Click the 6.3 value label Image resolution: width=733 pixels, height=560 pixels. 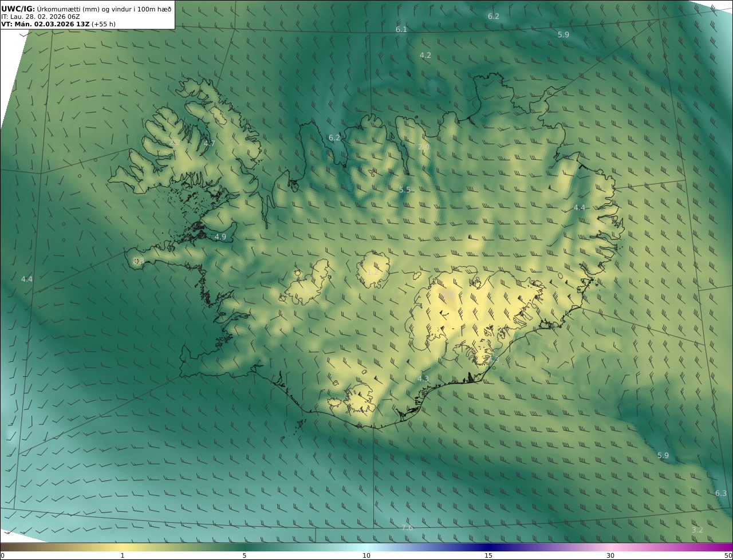click(721, 493)
